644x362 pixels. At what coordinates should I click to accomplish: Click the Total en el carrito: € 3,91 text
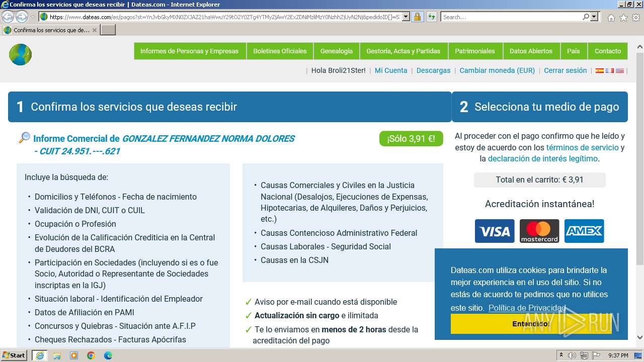tap(539, 179)
